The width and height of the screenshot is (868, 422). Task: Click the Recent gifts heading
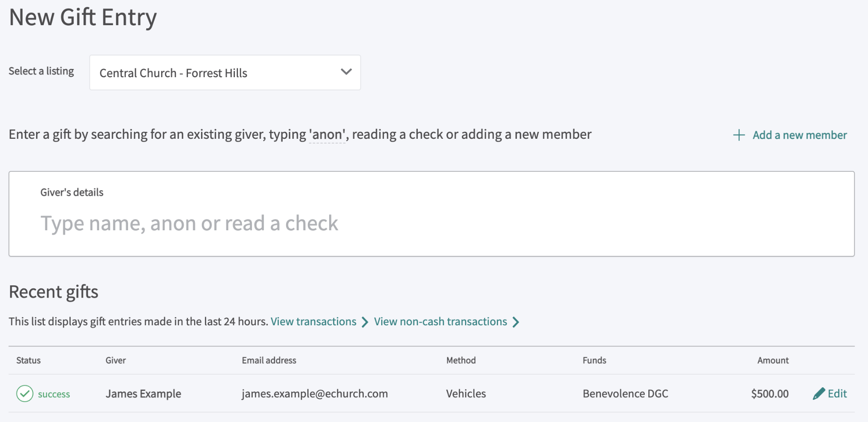tap(53, 292)
